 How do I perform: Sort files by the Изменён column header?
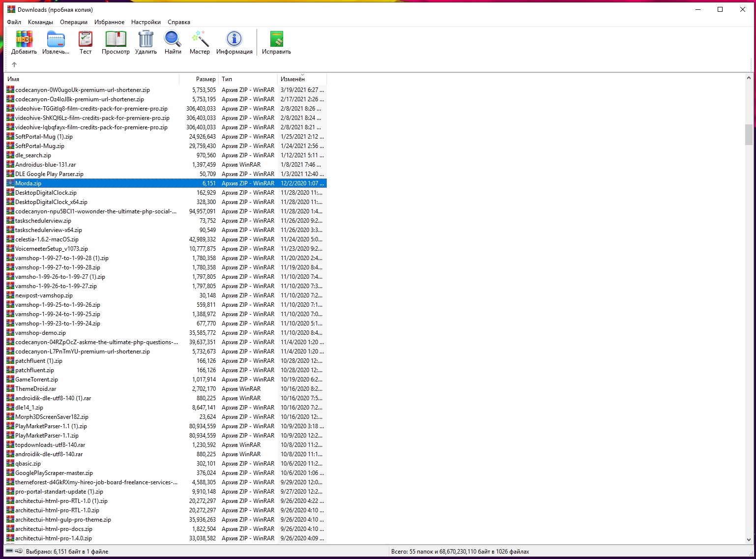point(302,79)
